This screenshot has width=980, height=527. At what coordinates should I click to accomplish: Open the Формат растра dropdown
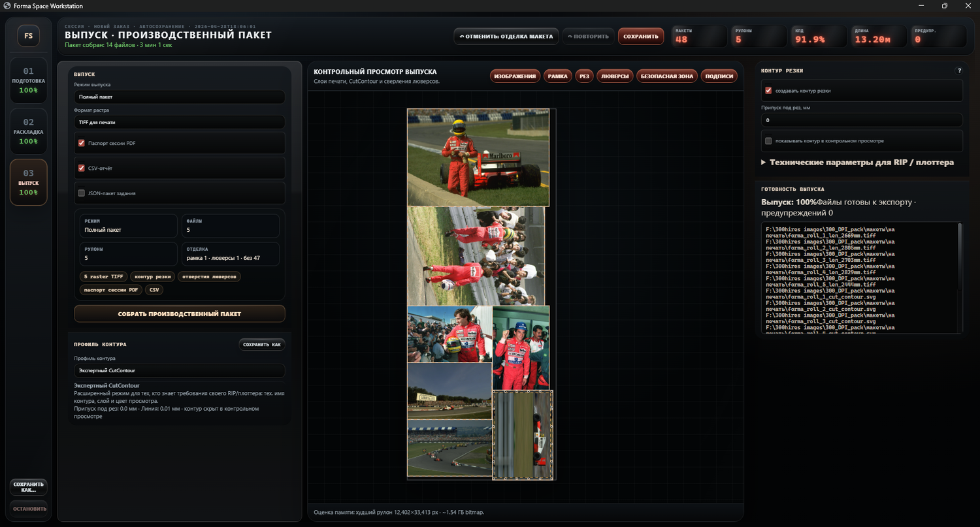tap(179, 122)
